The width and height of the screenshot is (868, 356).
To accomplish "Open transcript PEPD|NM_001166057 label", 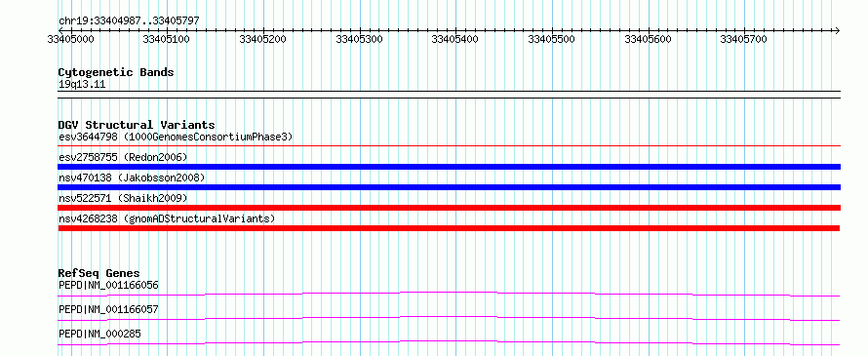I will pos(108,309).
